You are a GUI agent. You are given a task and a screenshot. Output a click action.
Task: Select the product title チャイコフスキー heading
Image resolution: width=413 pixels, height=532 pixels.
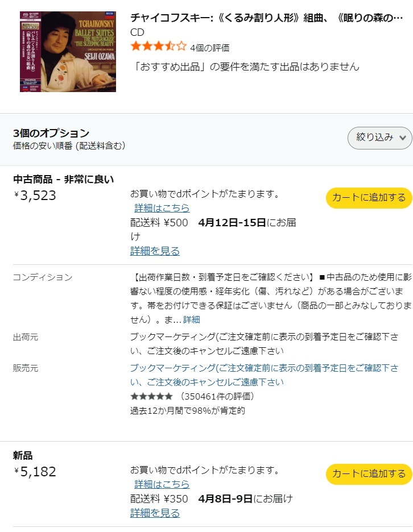[267, 18]
